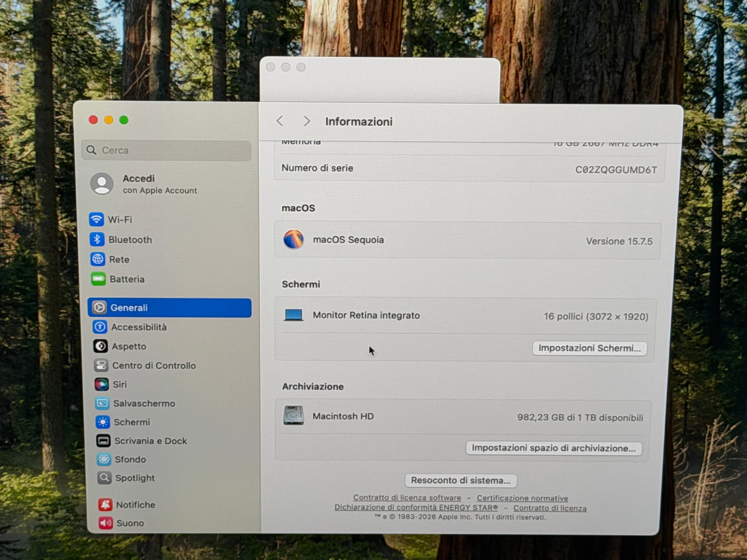Zoom System Settings with green button
The image size is (747, 560).
[x=124, y=120]
